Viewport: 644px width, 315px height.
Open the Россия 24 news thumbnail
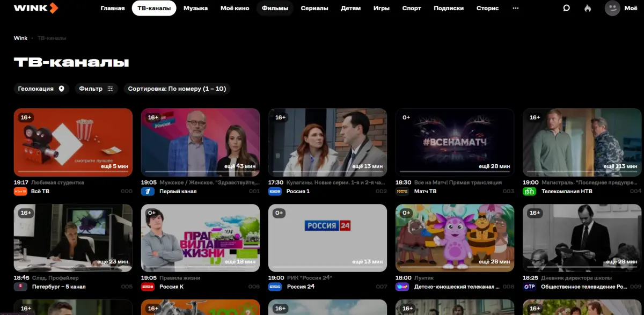click(x=327, y=238)
